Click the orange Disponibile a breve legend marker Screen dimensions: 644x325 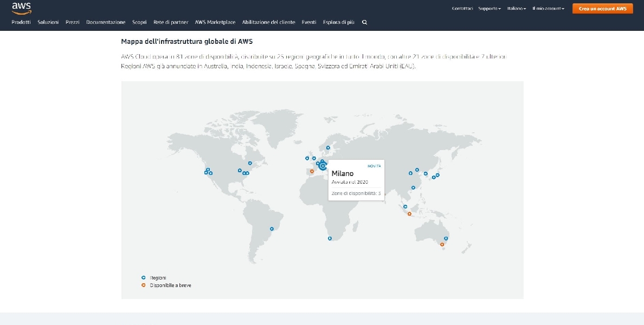click(x=143, y=285)
